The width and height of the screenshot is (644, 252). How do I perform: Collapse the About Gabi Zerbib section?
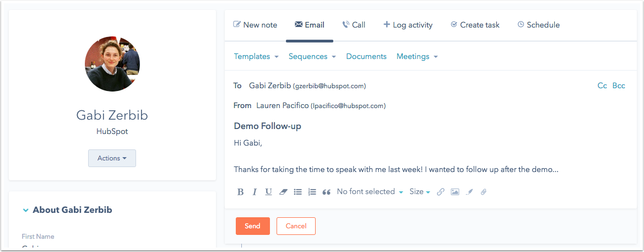[25, 210]
